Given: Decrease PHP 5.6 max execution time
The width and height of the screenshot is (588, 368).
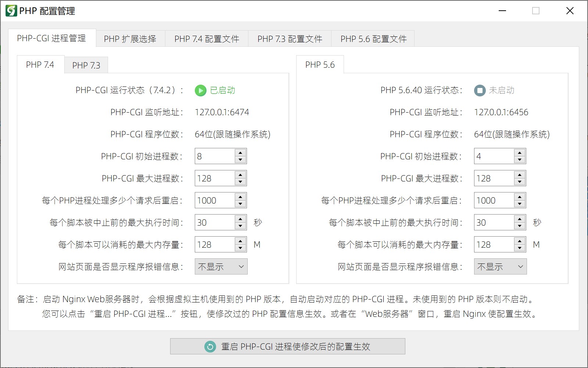Looking at the screenshot, I should click(x=520, y=226).
